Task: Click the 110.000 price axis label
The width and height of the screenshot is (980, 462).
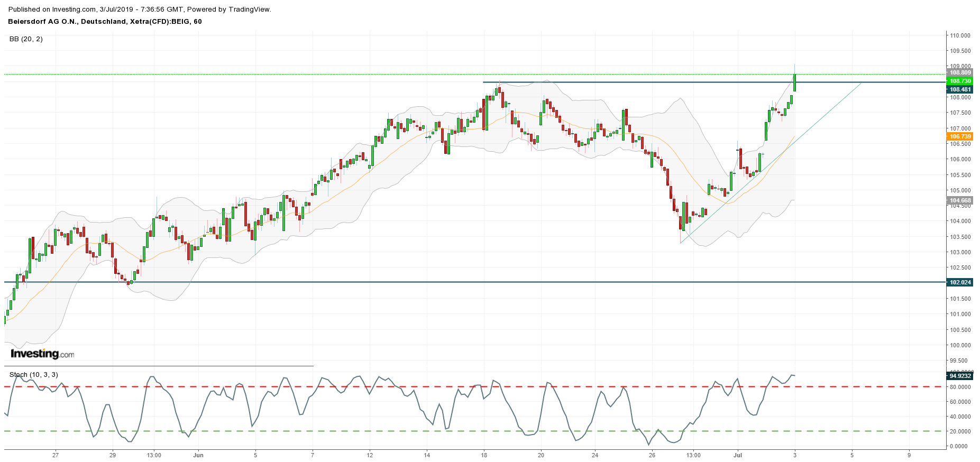Action: pos(960,35)
